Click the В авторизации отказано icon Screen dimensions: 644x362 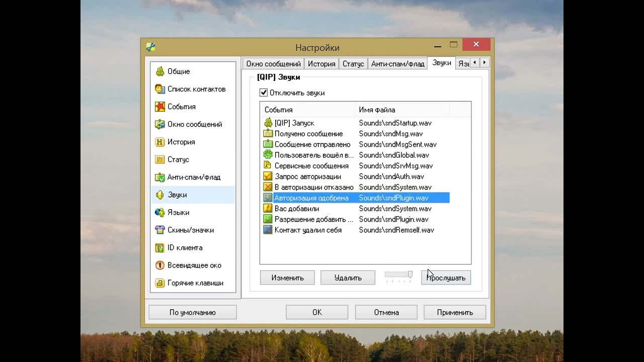pos(268,187)
